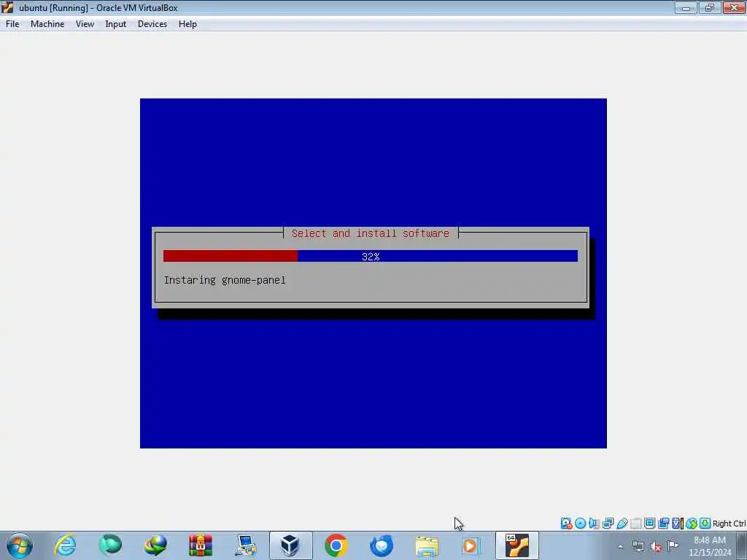Open the media player taskbar icon

471,545
